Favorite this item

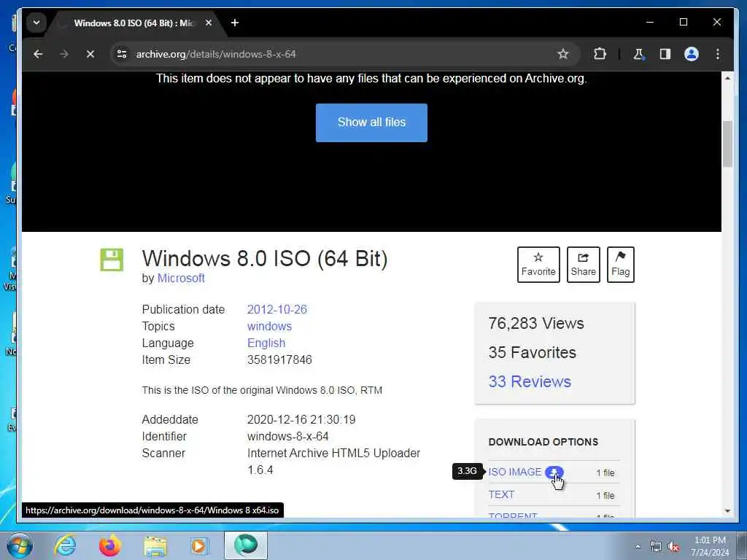[538, 265]
